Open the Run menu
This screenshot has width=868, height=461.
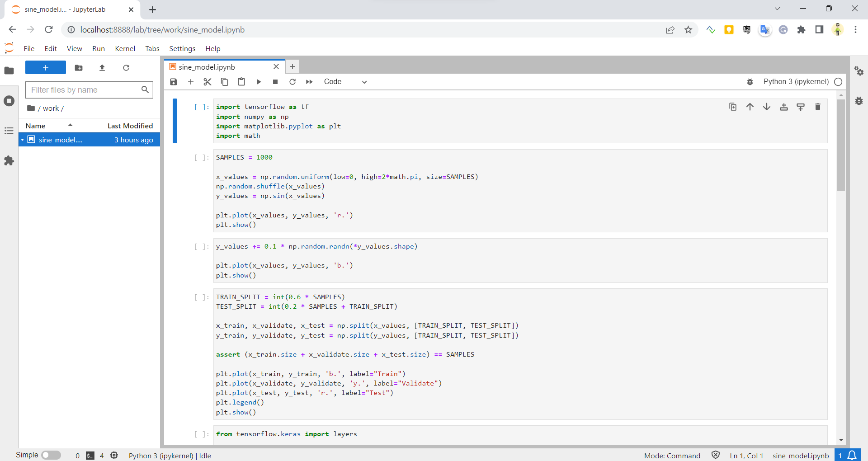(x=99, y=49)
